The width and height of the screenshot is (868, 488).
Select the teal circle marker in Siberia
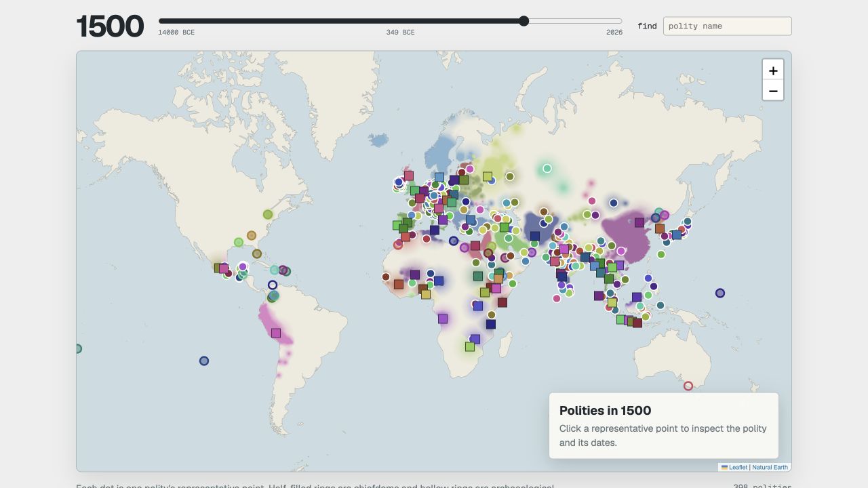[547, 169]
